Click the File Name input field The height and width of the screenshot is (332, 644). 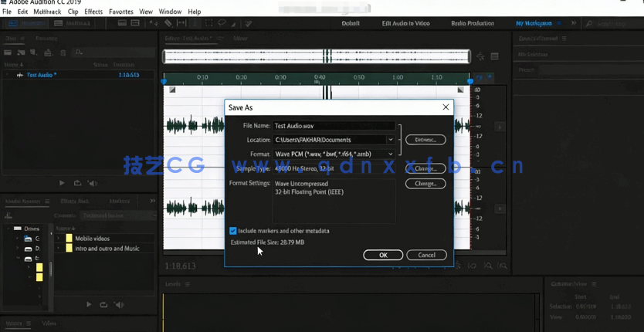click(x=334, y=126)
